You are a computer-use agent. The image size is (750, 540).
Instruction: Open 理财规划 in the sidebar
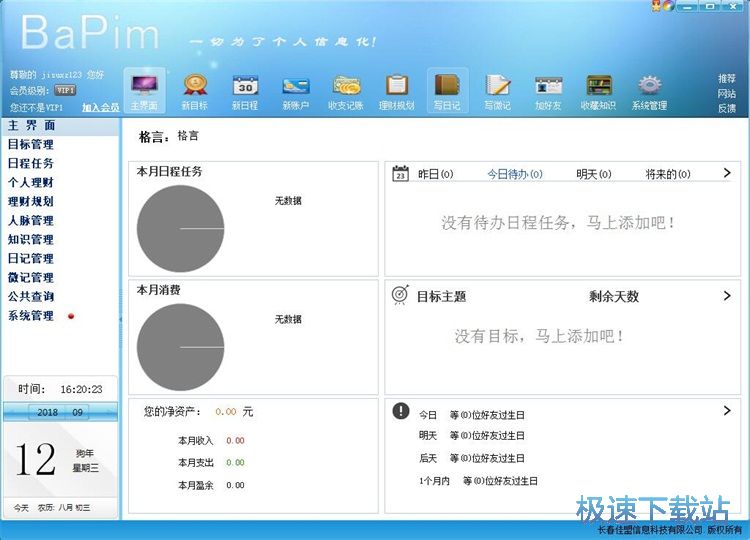pos(31,201)
